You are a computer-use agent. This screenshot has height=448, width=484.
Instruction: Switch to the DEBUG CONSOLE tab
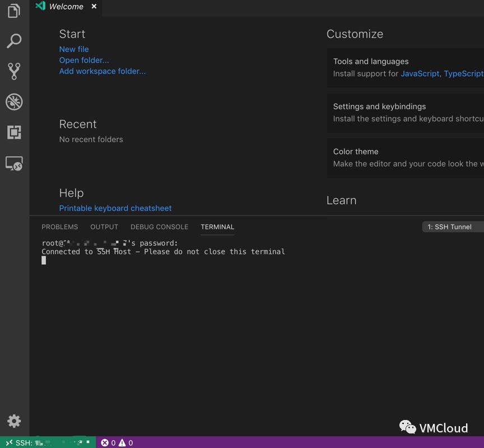coord(159,227)
